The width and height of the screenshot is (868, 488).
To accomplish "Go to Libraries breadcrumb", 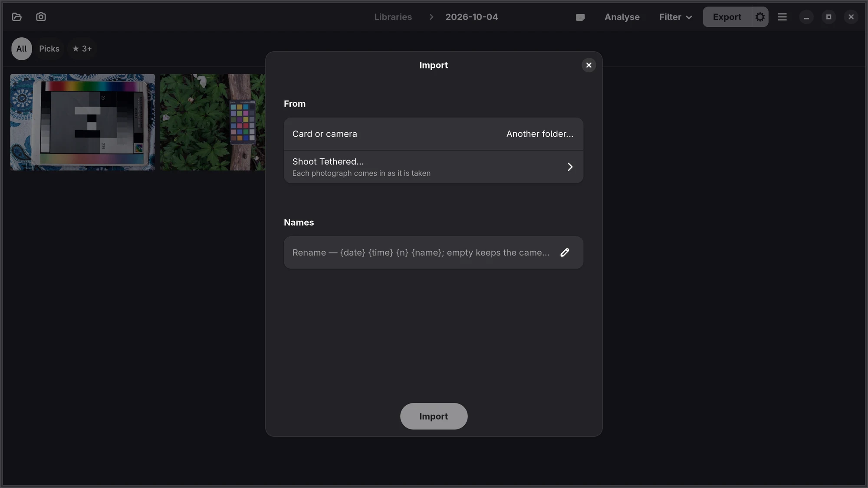I will [x=393, y=17].
